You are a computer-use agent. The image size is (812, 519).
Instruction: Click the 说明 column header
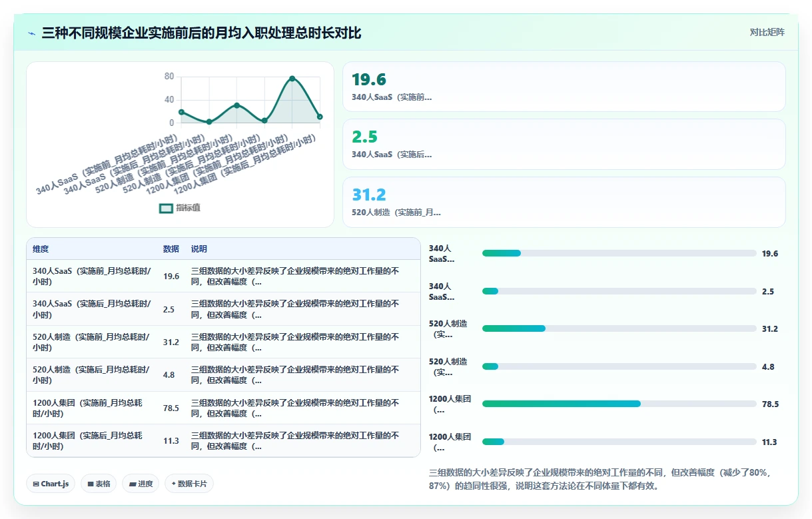(x=199, y=249)
